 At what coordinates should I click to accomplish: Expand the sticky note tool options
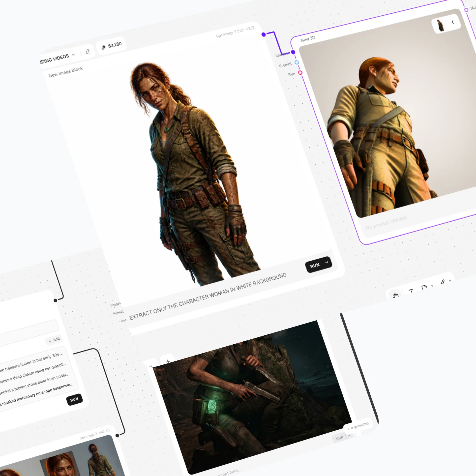click(x=432, y=286)
